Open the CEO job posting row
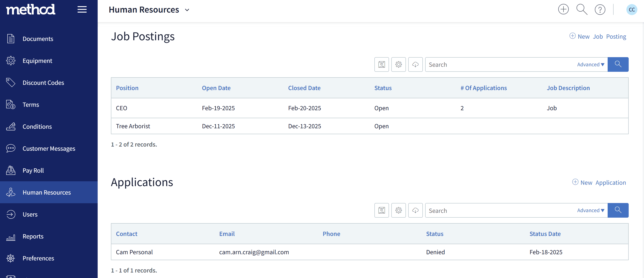The image size is (644, 278). pyautogui.click(x=370, y=108)
